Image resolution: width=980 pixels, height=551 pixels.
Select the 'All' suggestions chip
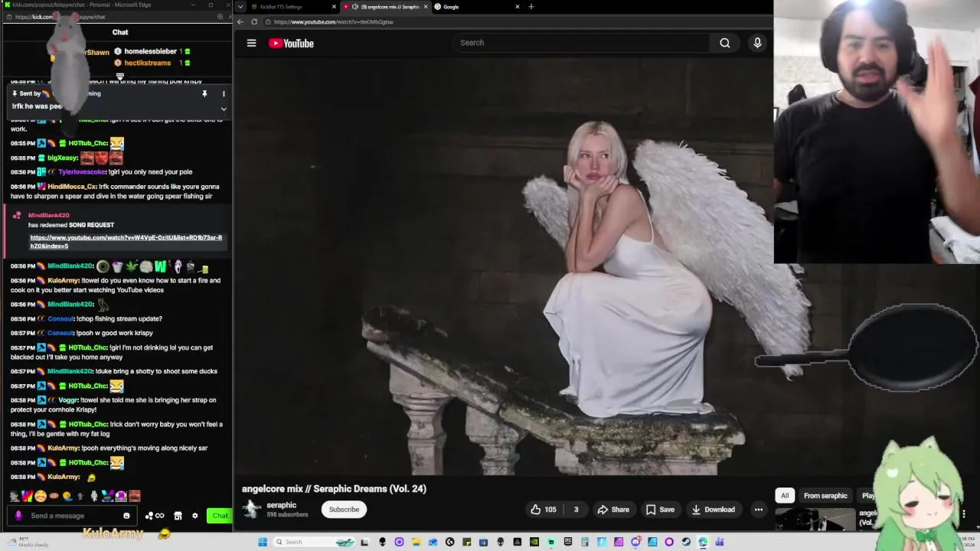[785, 495]
